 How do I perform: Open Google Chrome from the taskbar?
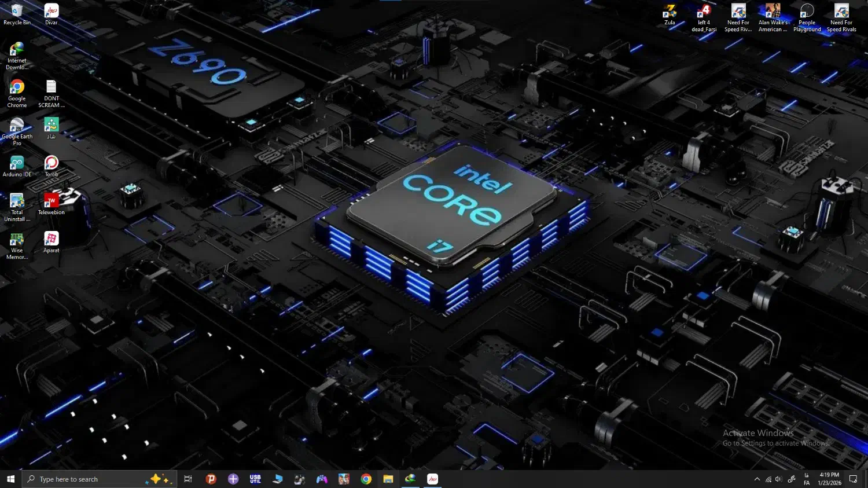(366, 479)
